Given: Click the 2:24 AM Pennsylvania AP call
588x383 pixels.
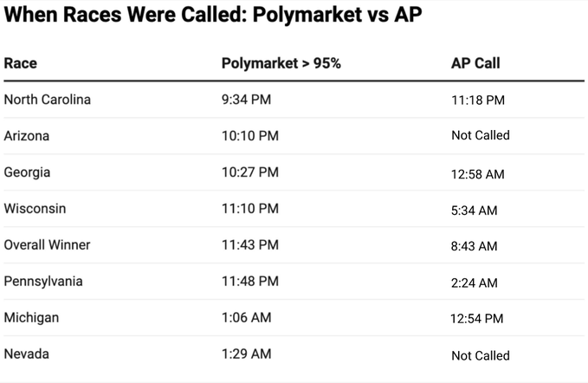Looking at the screenshot, I should (x=474, y=282).
